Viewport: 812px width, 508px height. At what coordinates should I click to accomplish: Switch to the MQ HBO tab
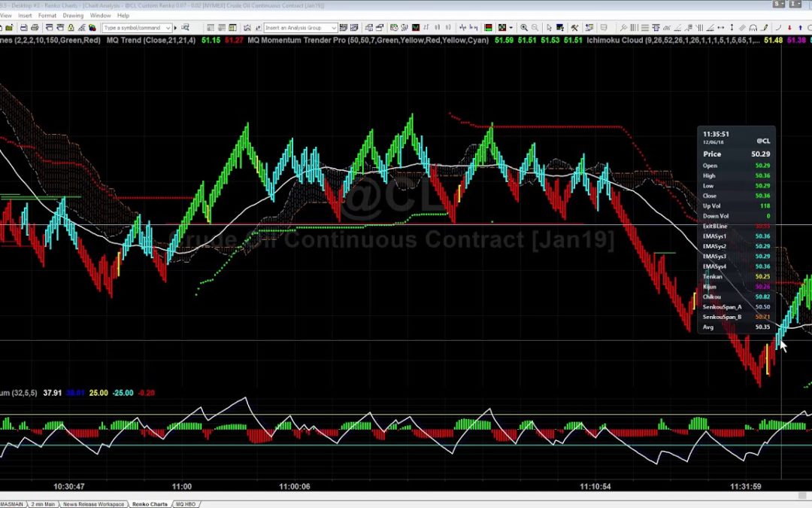(x=184, y=503)
